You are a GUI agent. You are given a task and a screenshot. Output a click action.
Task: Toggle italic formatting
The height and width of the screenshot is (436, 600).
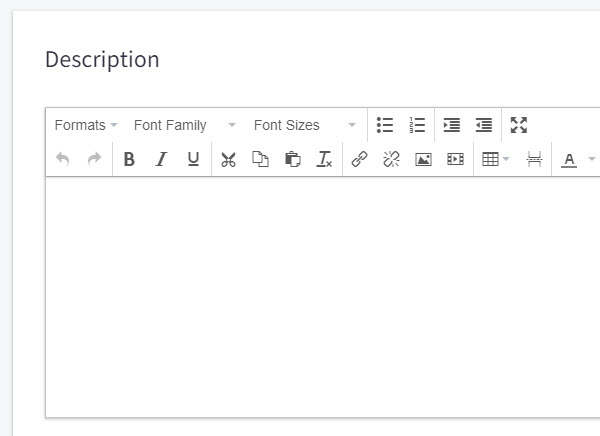coord(161,159)
